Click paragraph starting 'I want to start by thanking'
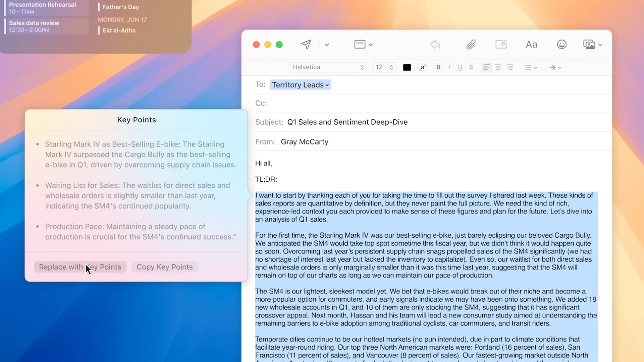This screenshot has height=362, width=644. point(424,207)
